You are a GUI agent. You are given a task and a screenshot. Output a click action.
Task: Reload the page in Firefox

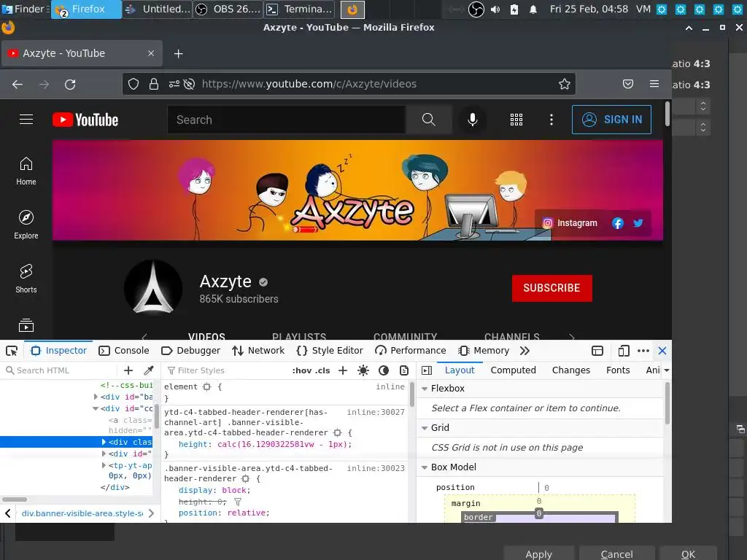70,85
